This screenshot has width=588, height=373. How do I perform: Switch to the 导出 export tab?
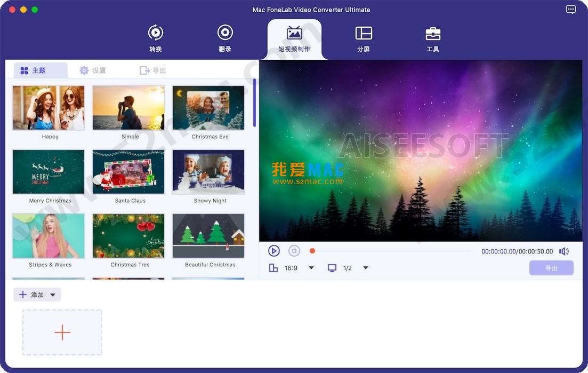point(152,70)
